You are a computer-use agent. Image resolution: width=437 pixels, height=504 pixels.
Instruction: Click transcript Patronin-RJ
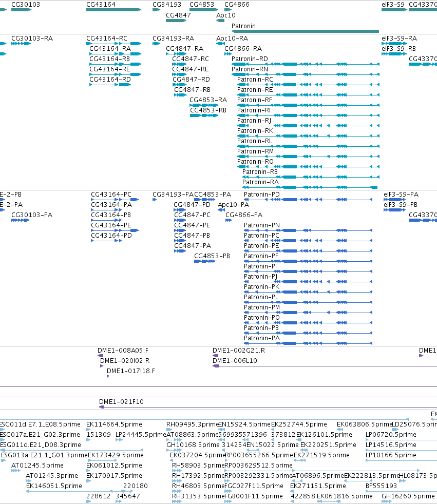click(254, 121)
